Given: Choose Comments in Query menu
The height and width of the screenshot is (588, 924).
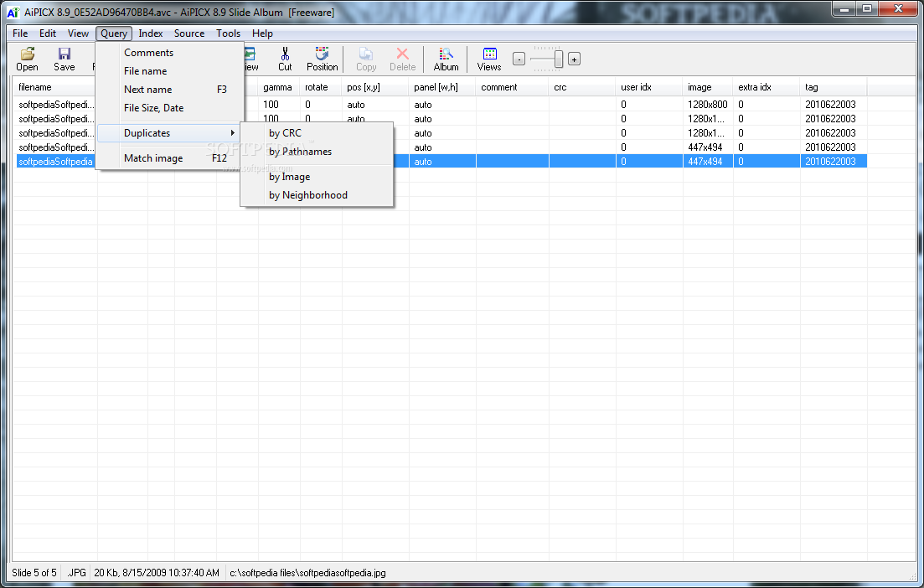Looking at the screenshot, I should pyautogui.click(x=170, y=53).
